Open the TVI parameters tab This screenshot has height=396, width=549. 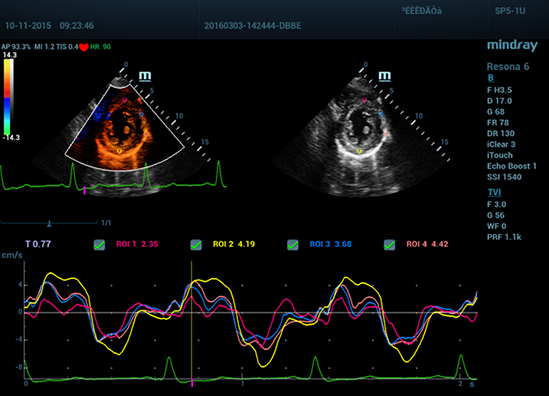point(494,193)
